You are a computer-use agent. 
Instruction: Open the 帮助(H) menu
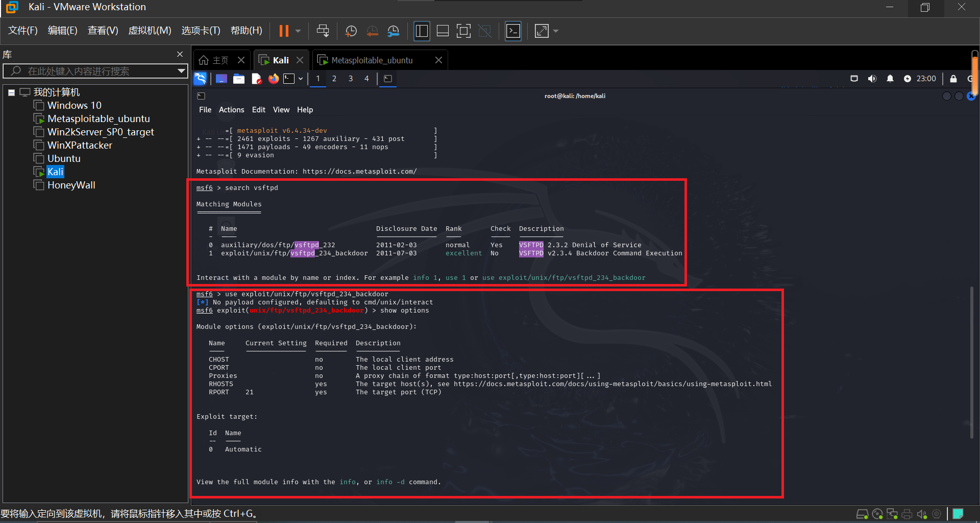click(x=246, y=31)
